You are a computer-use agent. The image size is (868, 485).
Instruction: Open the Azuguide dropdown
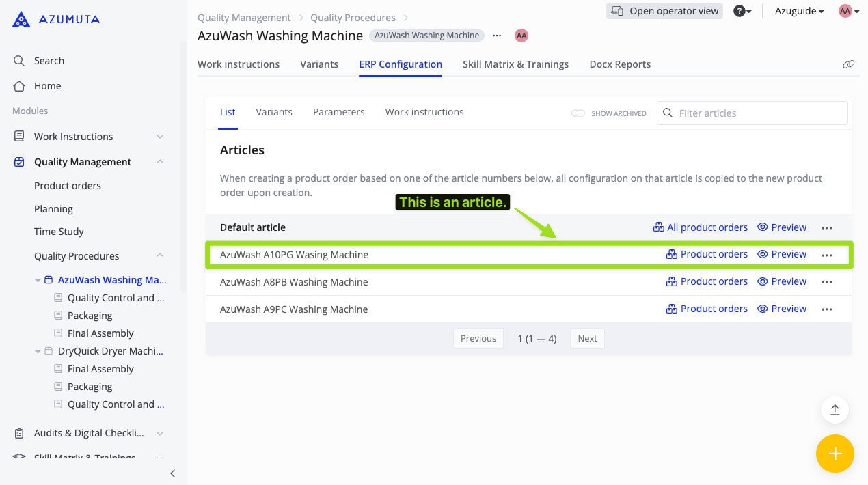coord(799,11)
